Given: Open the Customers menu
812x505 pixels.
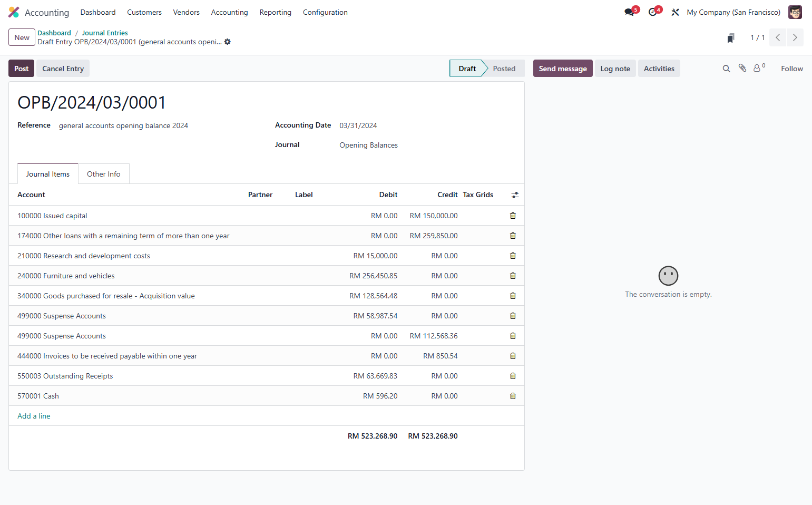Looking at the screenshot, I should click(144, 12).
